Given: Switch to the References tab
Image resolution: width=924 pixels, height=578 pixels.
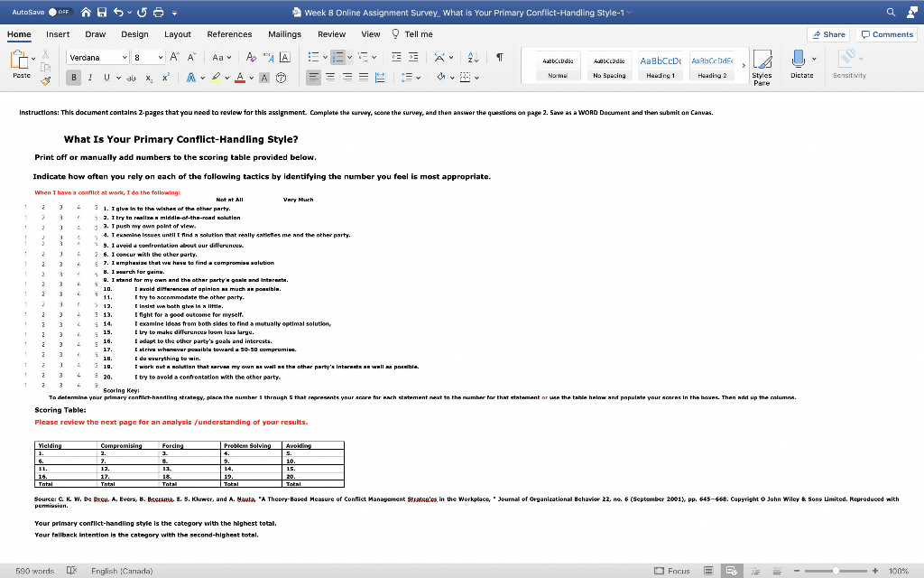Looking at the screenshot, I should [229, 34].
